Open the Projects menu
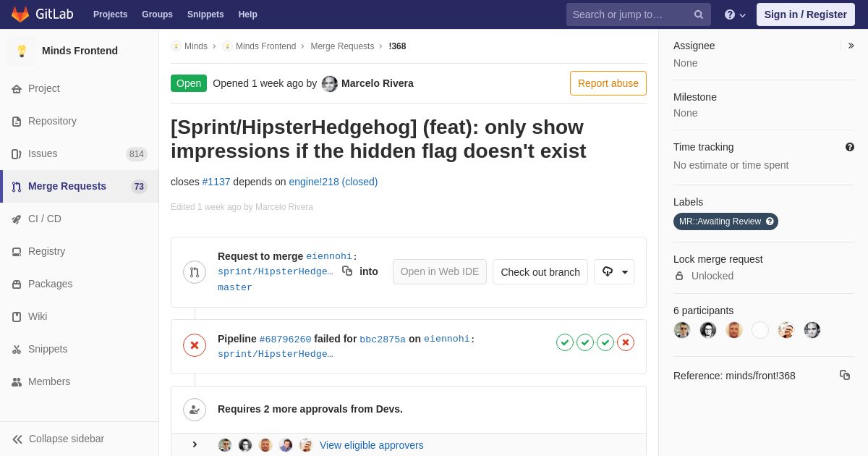 110,14
